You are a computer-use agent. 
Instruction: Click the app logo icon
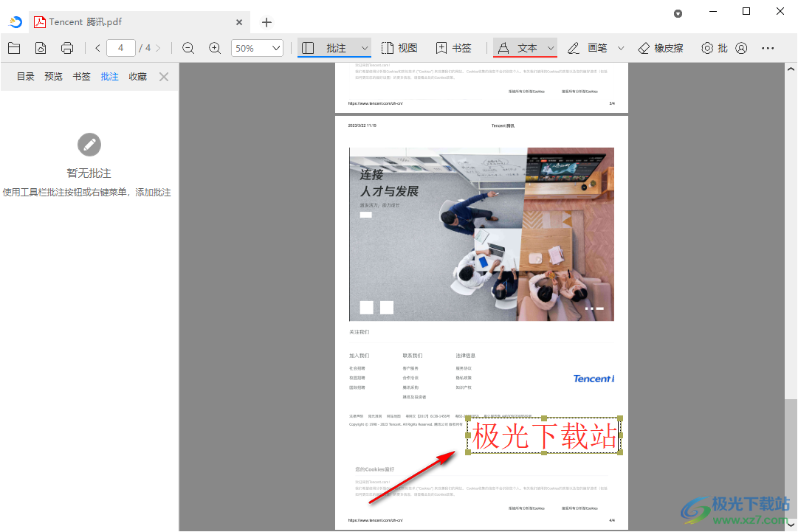16,22
